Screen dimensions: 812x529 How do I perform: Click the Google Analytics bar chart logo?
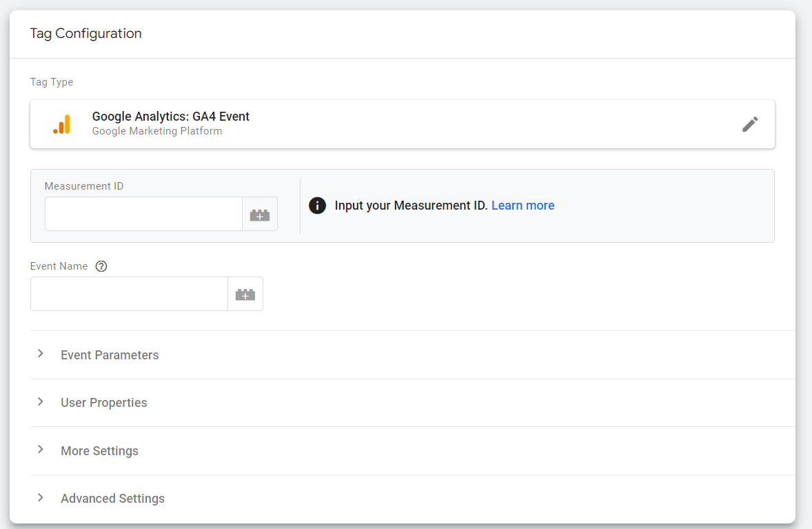click(61, 124)
